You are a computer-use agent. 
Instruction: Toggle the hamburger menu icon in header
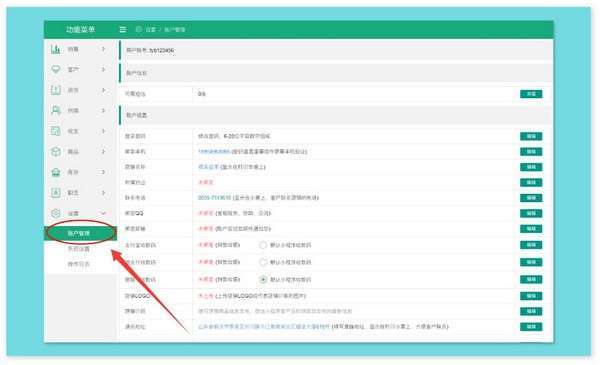(x=122, y=29)
